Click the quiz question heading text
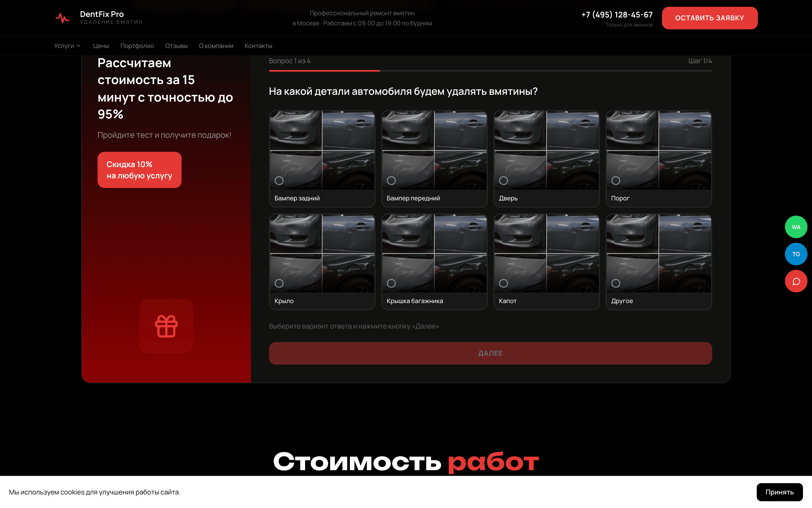This screenshot has width=812, height=508. (403, 91)
